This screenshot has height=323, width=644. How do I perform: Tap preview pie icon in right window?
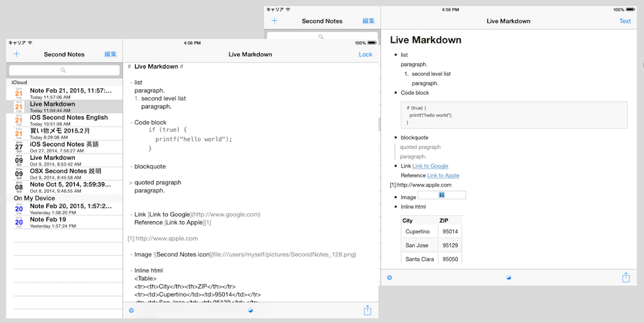click(509, 278)
